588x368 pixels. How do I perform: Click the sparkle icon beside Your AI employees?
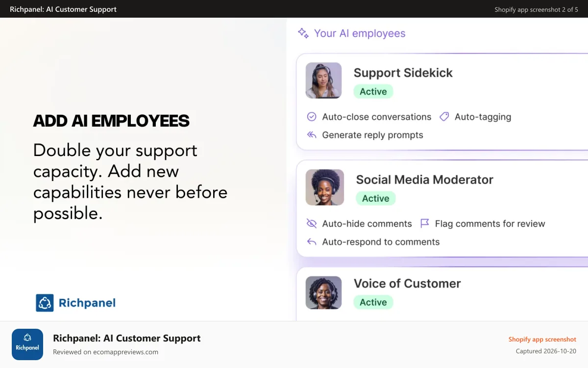tap(303, 33)
